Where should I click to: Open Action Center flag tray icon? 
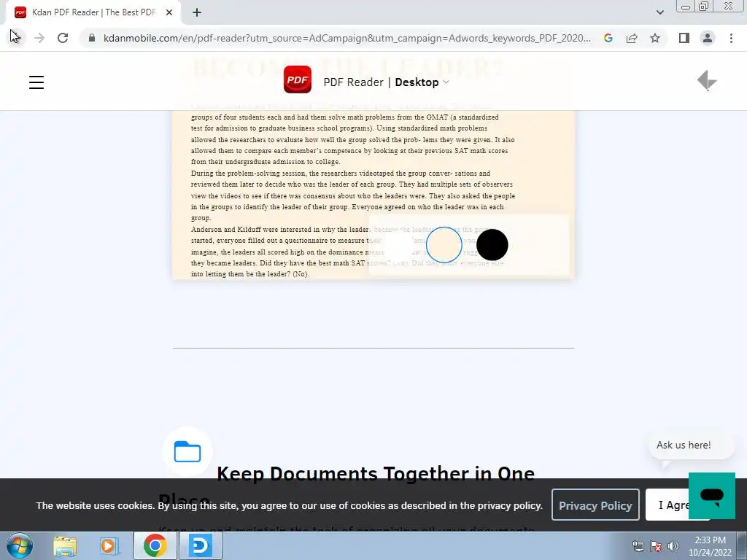click(656, 545)
